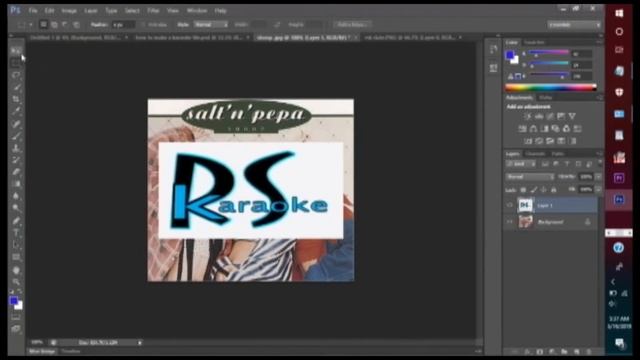The image size is (640, 360).
Task: Open the Style dropdown in options bar
Action: click(211, 25)
